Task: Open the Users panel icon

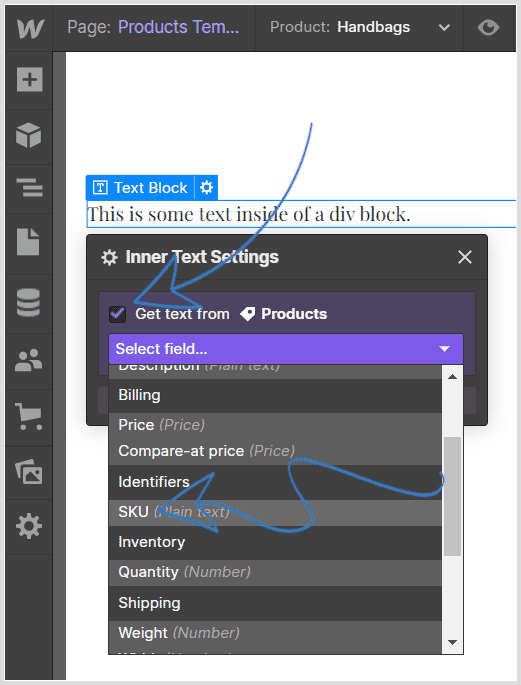Action: pyautogui.click(x=28, y=360)
